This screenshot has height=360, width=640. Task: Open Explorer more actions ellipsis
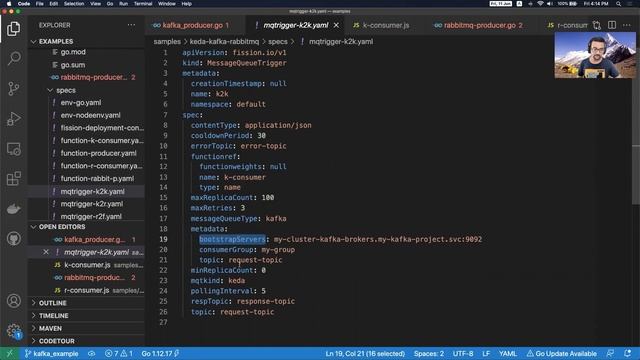click(131, 25)
